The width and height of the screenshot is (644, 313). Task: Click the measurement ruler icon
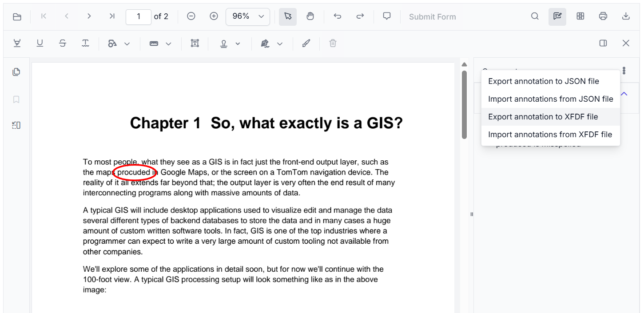point(154,43)
